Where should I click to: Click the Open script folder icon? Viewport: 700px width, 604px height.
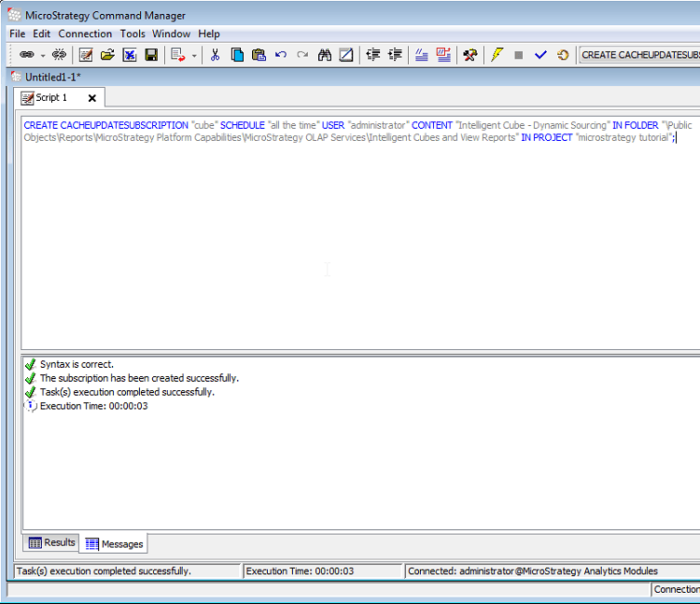(x=107, y=55)
